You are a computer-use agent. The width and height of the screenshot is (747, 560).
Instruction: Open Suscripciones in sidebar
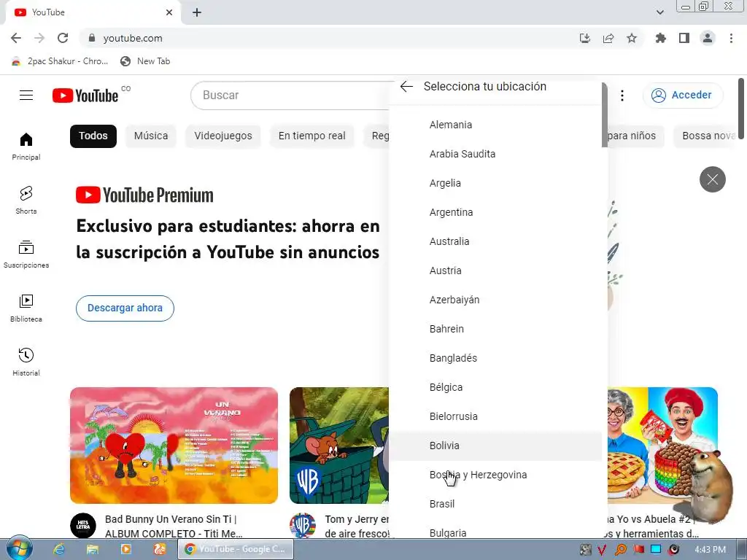26,254
